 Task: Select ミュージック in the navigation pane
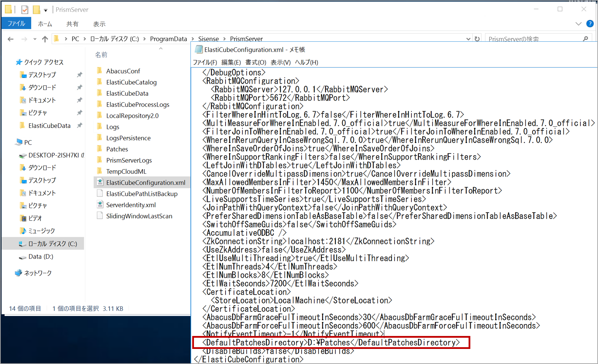tap(41, 231)
